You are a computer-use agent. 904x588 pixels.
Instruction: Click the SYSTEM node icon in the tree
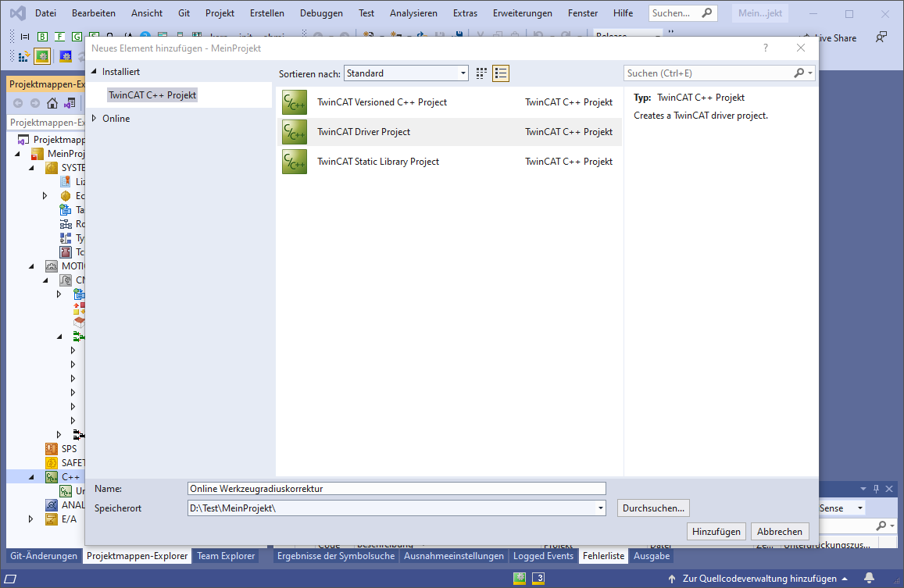pyautogui.click(x=52, y=168)
